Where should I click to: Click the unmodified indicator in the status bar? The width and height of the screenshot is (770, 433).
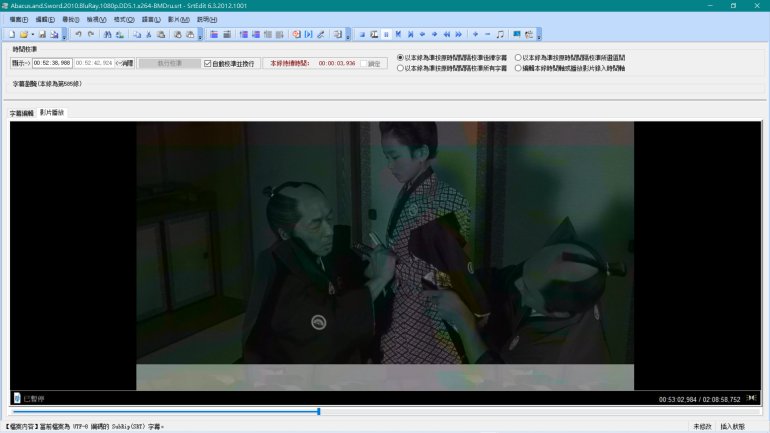pyautogui.click(x=702, y=427)
